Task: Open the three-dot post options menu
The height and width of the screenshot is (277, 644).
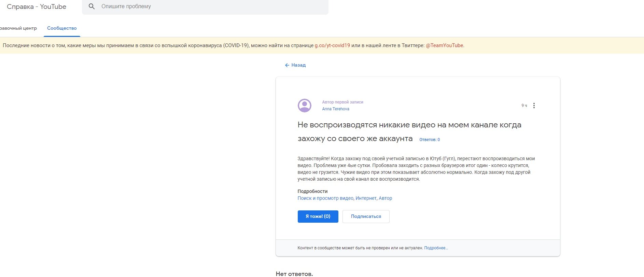Action: pyautogui.click(x=534, y=106)
